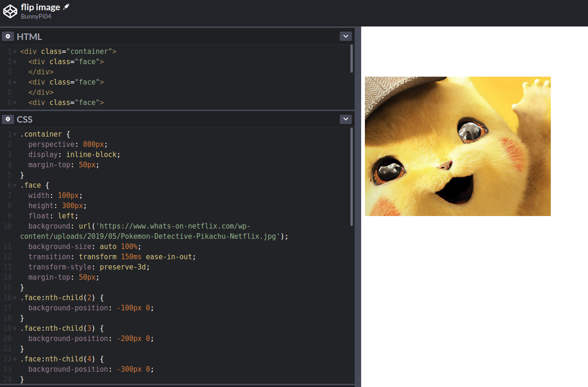
Task: Click the 'flip image' pen title
Action: tap(40, 7)
